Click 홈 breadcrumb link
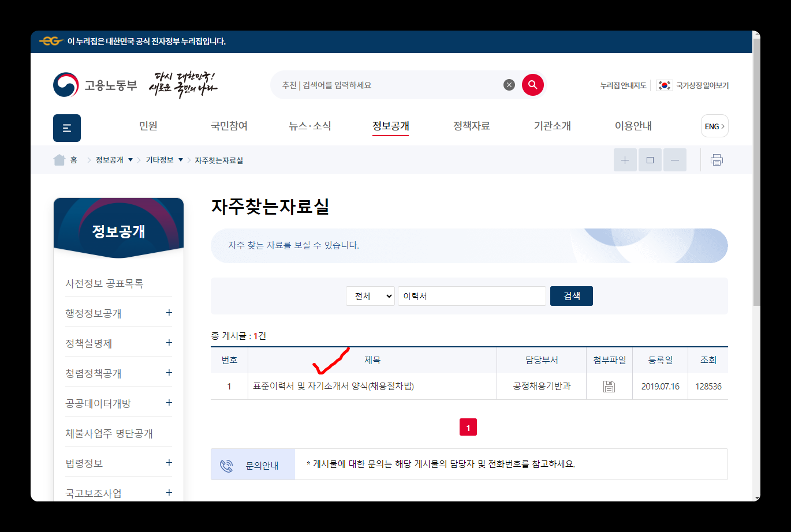Viewport: 791px width, 532px height. (74, 160)
